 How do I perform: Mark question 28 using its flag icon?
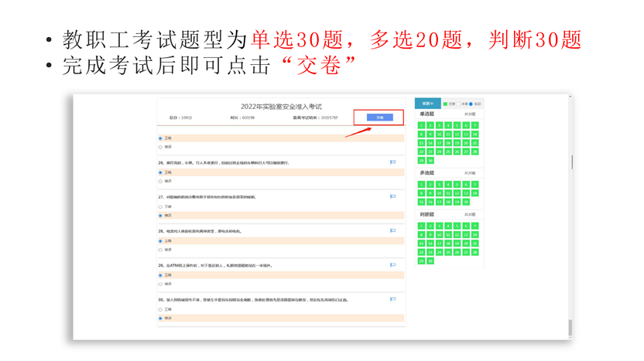pyautogui.click(x=392, y=231)
